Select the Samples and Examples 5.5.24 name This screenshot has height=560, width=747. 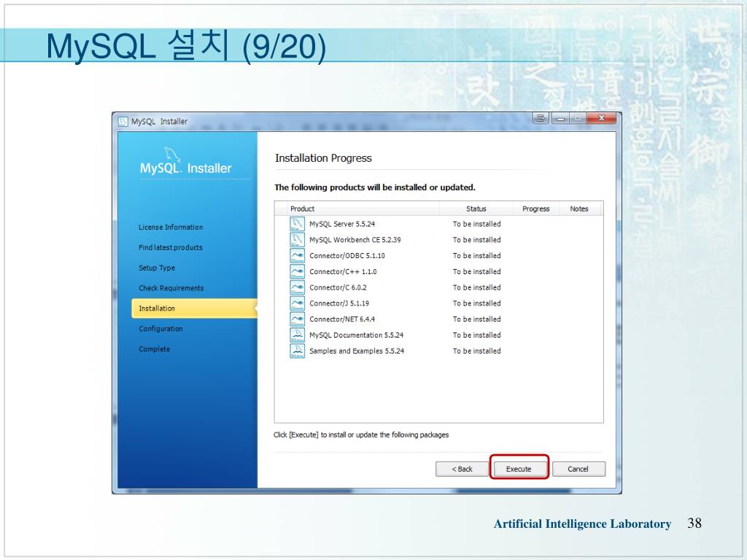coord(357,351)
